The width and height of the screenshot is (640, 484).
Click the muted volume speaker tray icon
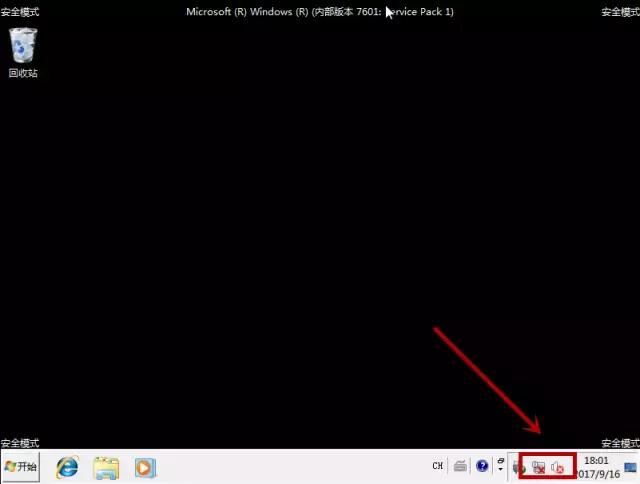pyautogui.click(x=557, y=467)
